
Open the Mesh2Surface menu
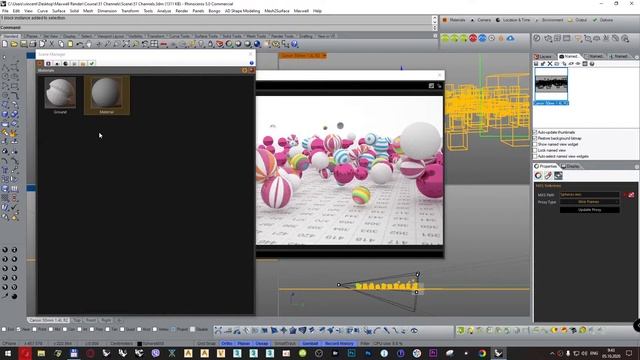[x=277, y=11]
